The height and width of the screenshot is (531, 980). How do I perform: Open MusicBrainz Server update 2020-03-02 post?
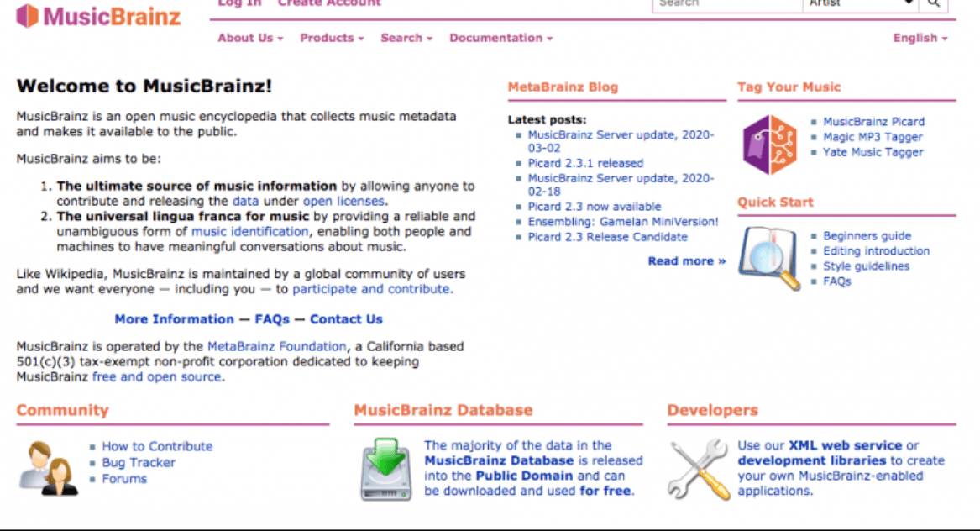coord(621,141)
